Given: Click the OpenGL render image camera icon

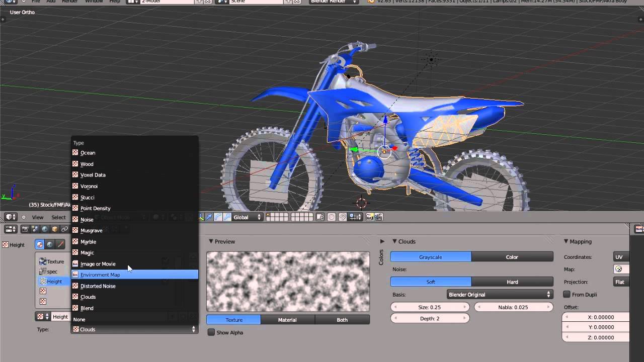Looking at the screenshot, I should 369,217.
